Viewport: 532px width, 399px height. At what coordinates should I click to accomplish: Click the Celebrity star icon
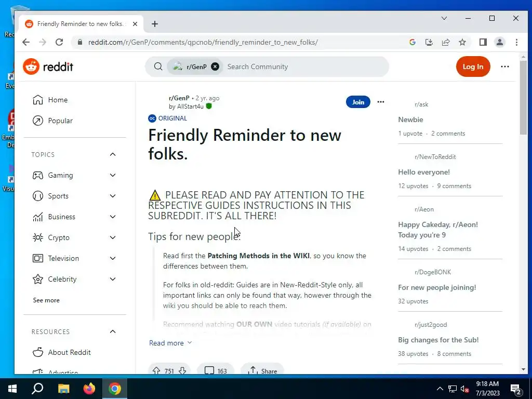[x=37, y=279]
